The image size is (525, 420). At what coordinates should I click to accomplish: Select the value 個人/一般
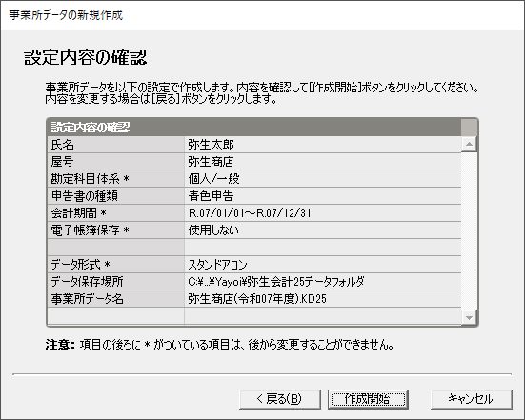tap(322, 179)
